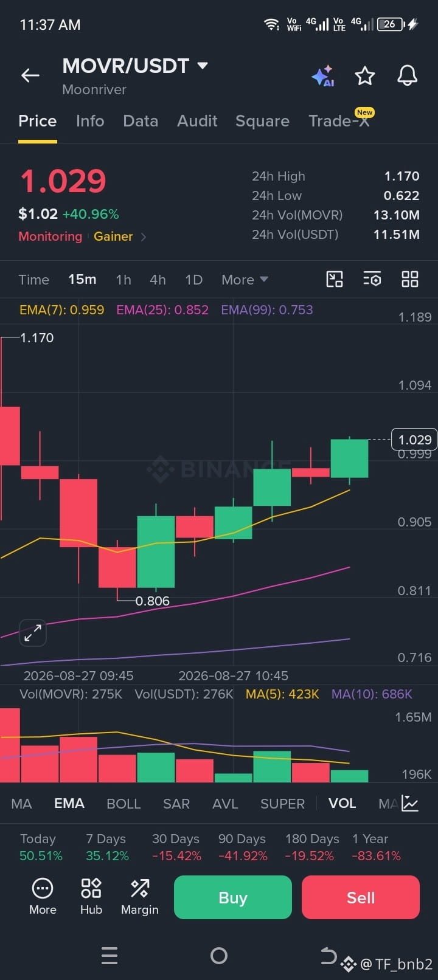Enable the SUPER indicator
Screen dimensions: 438x980
(x=282, y=804)
